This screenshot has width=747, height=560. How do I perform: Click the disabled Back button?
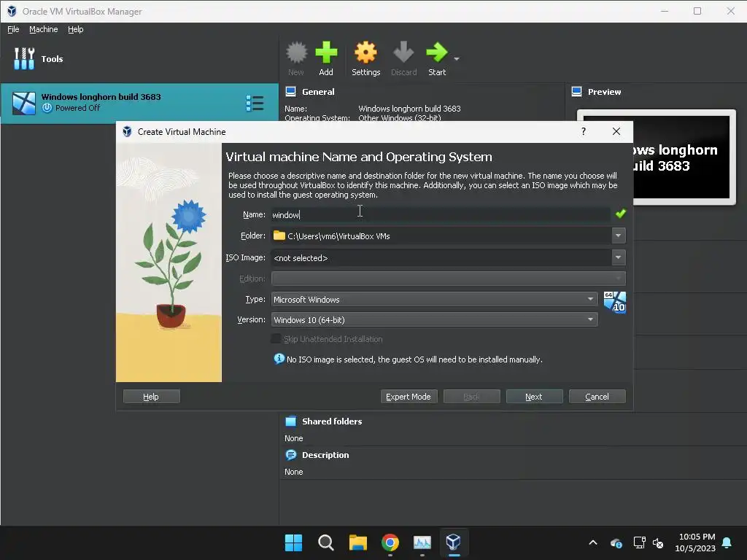[x=472, y=397]
